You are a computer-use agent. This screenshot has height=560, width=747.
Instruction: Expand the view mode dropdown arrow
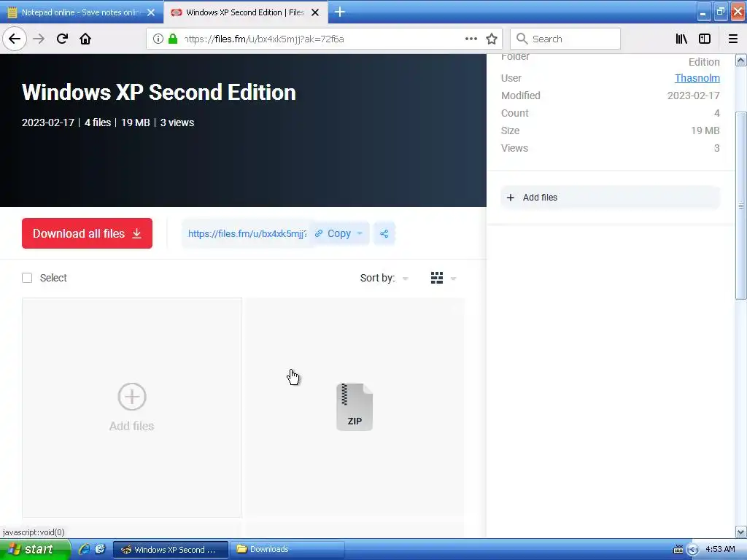pyautogui.click(x=453, y=279)
